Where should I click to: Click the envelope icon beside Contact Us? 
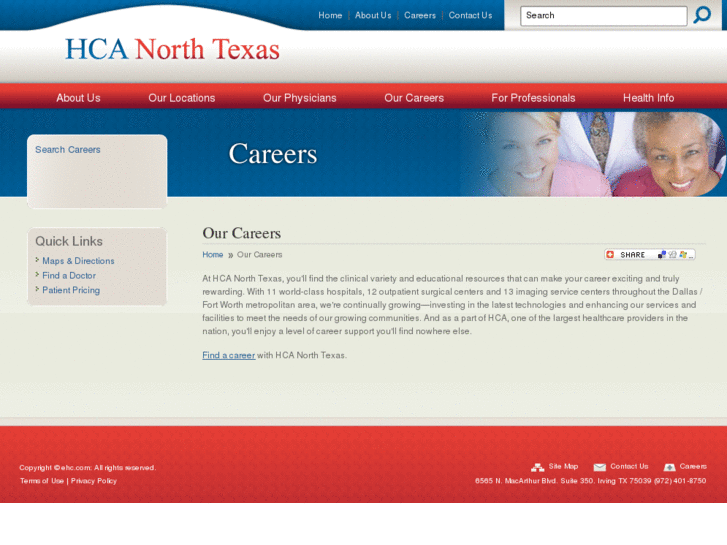click(599, 467)
